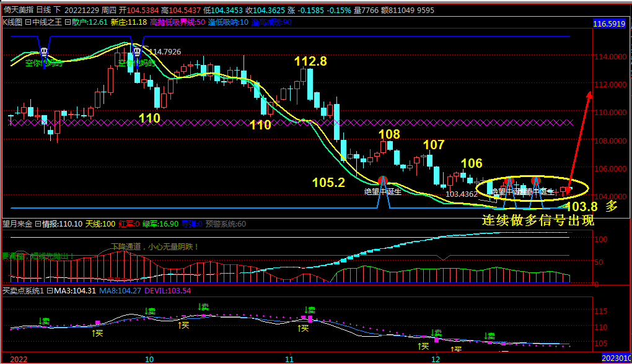Click the 预警系统:60 indicator label
Image resolution: width=632 pixels, height=364 pixels.
coord(226,224)
